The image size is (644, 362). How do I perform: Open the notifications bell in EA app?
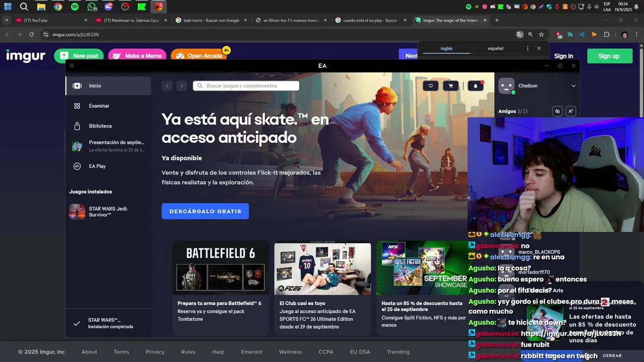475,86
